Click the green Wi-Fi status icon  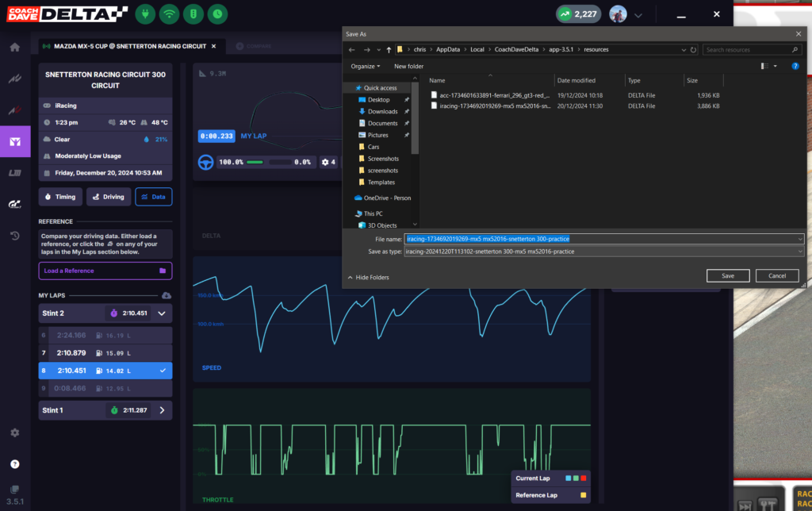170,14
